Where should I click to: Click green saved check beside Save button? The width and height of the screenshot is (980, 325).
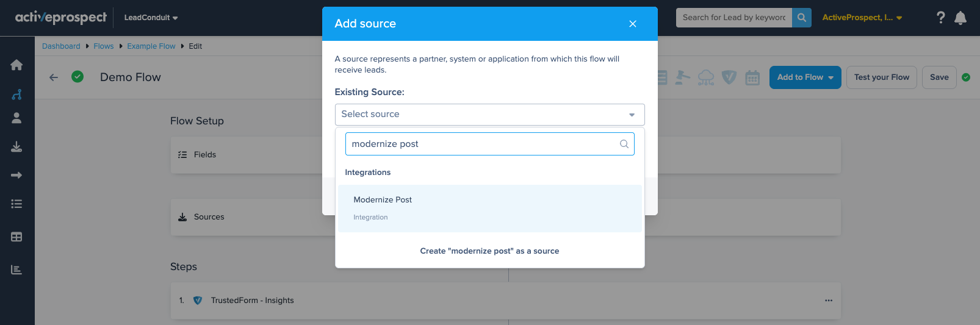click(966, 77)
